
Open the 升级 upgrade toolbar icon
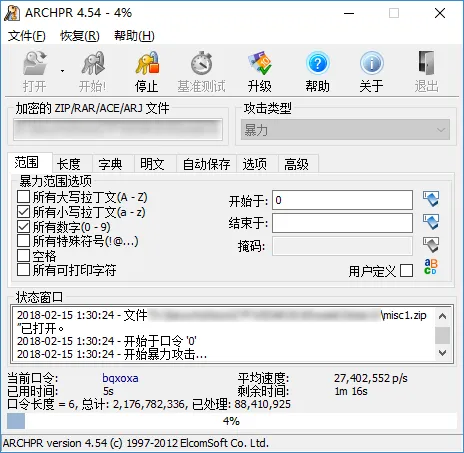pyautogui.click(x=260, y=63)
